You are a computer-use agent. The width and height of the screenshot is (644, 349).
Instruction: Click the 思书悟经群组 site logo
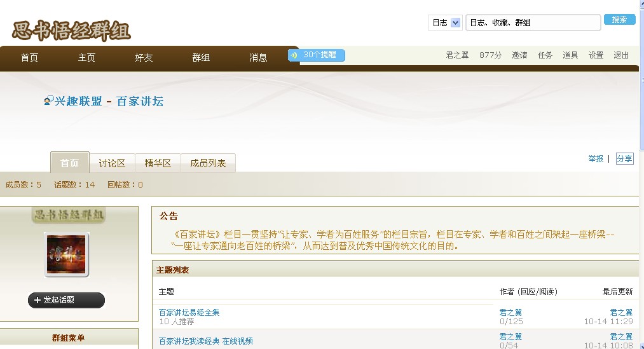[71, 31]
